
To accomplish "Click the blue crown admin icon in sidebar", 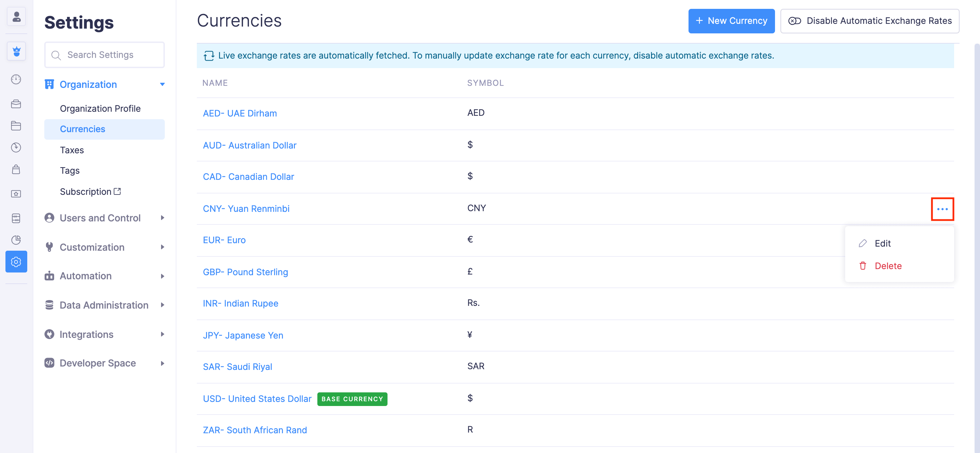I will click(16, 51).
